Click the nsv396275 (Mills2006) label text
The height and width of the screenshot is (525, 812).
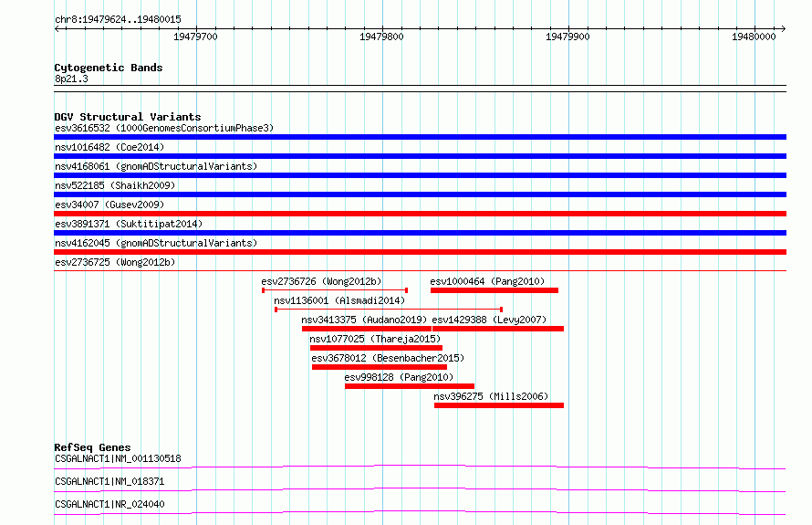491,396
